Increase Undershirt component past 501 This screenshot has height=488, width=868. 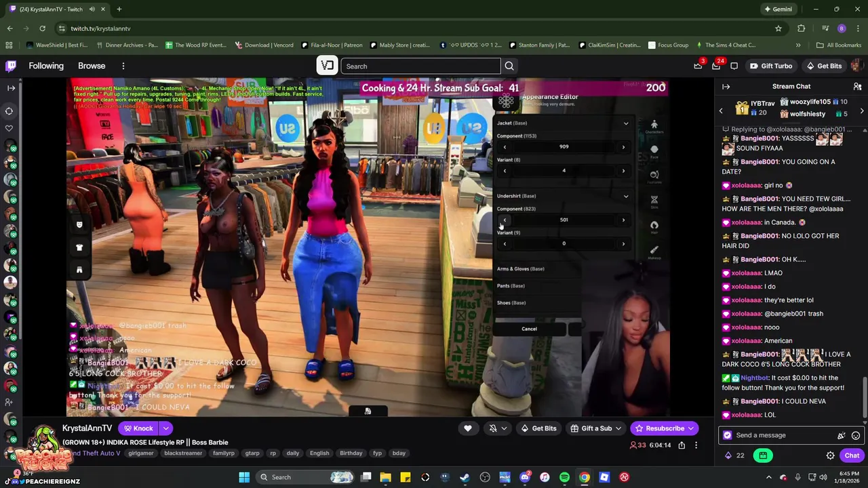click(623, 220)
